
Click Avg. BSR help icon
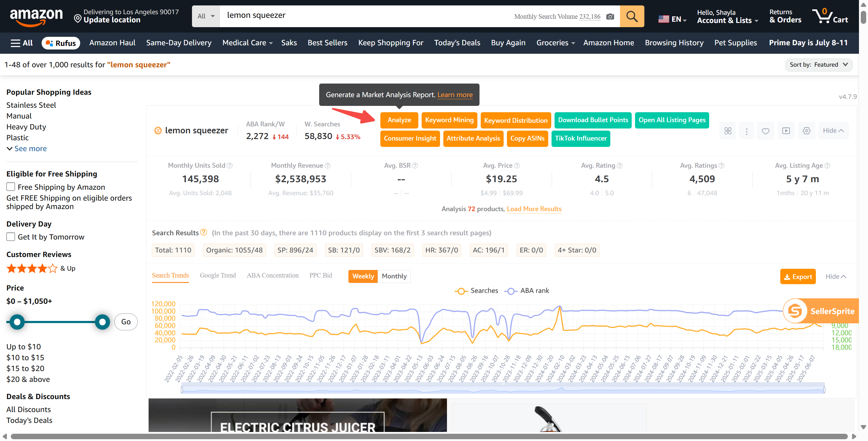pos(415,166)
